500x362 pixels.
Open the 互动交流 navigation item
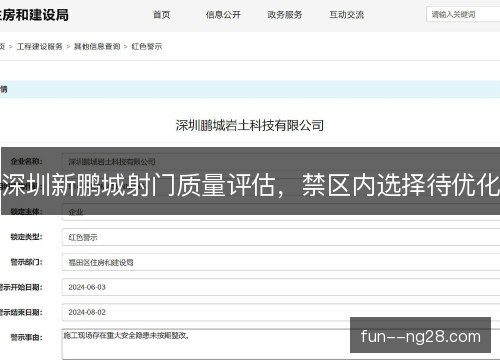tap(347, 15)
